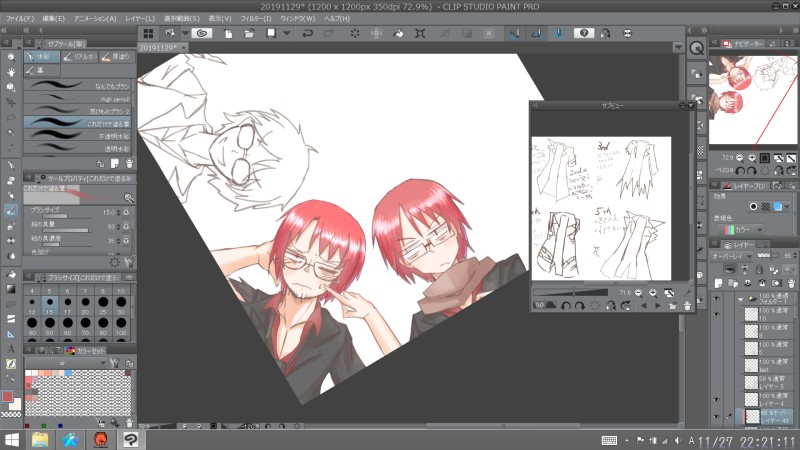The image size is (800, 450).
Task: Zoom out in Navigator panel
Action: click(x=740, y=158)
